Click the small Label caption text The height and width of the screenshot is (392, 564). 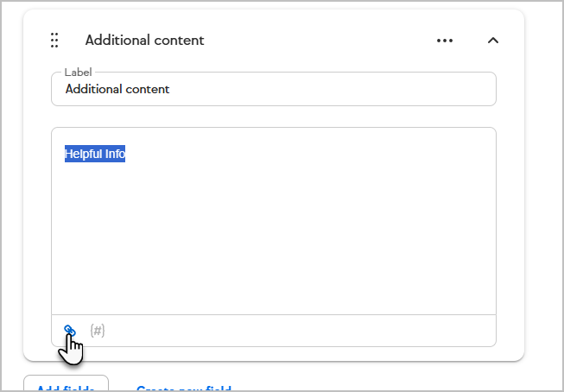coord(78,73)
